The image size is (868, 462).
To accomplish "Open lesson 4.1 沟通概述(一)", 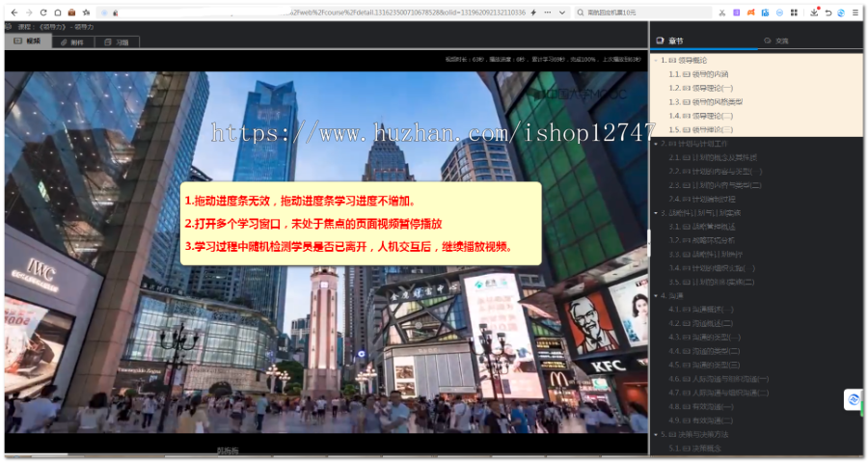I will click(701, 310).
